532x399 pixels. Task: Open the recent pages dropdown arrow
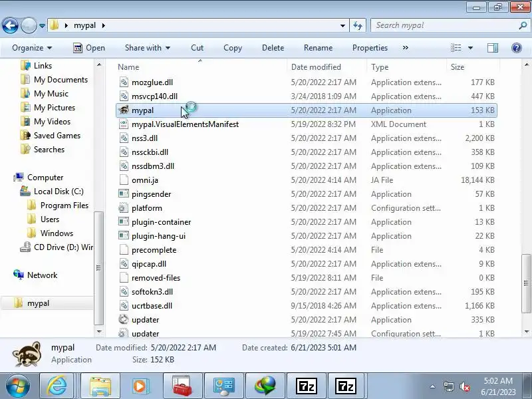42,26
